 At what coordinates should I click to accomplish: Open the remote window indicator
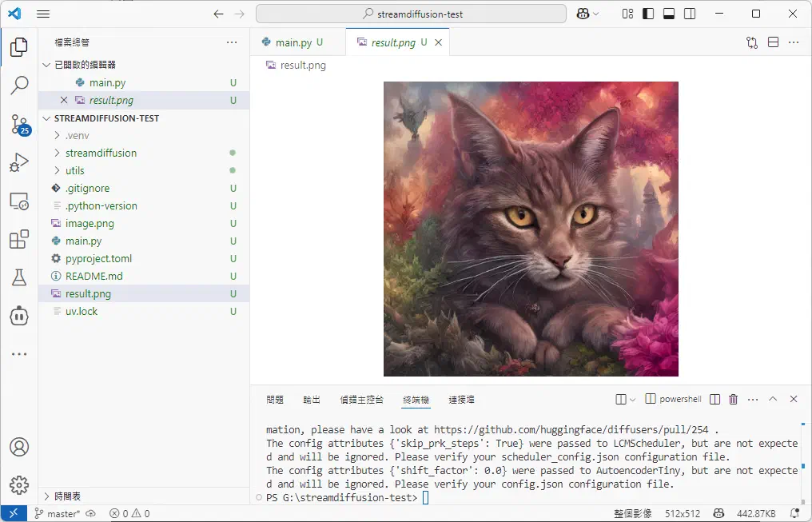click(x=14, y=512)
